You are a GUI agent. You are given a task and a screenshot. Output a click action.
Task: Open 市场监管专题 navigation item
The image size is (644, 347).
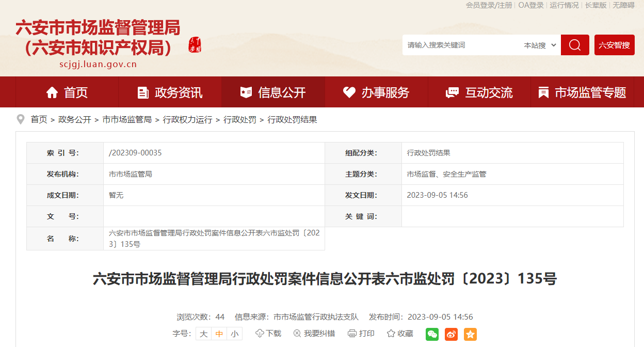583,92
